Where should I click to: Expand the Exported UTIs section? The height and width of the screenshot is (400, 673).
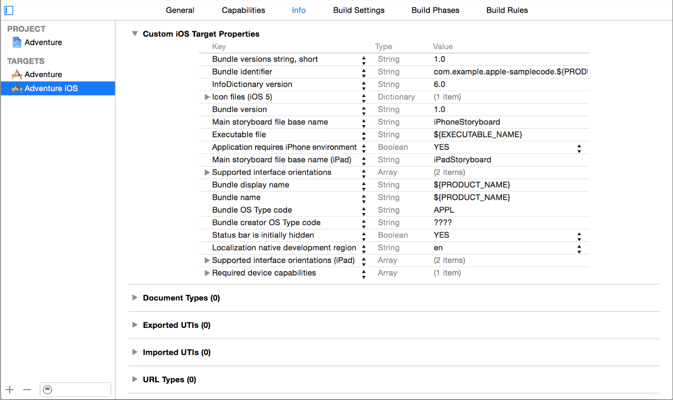[x=135, y=325]
